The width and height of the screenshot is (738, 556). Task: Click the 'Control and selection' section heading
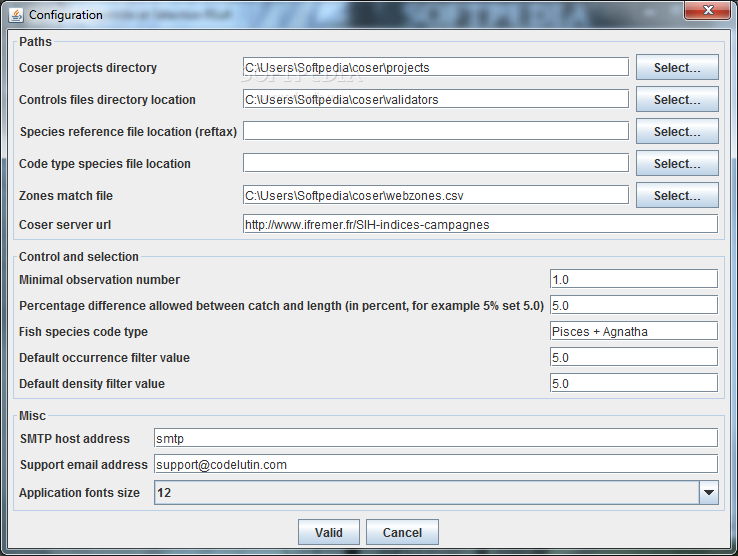(x=79, y=257)
